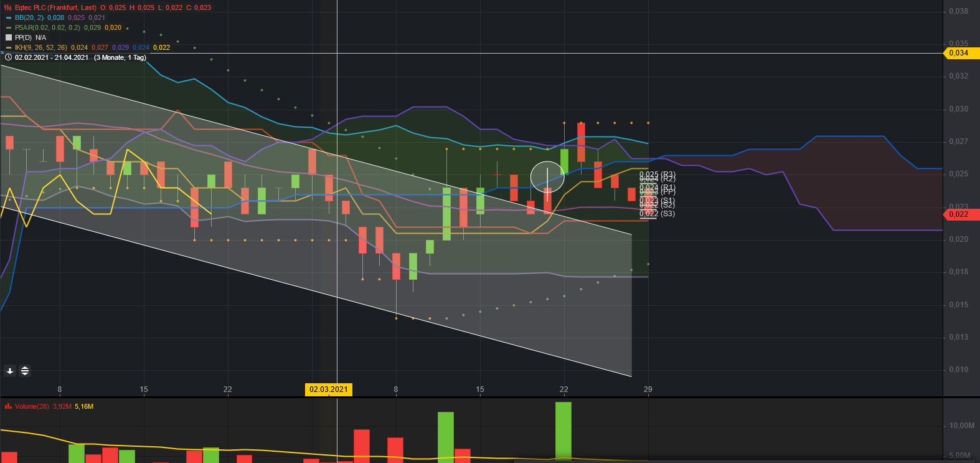Click the Volume bar-chart icon

(8, 406)
